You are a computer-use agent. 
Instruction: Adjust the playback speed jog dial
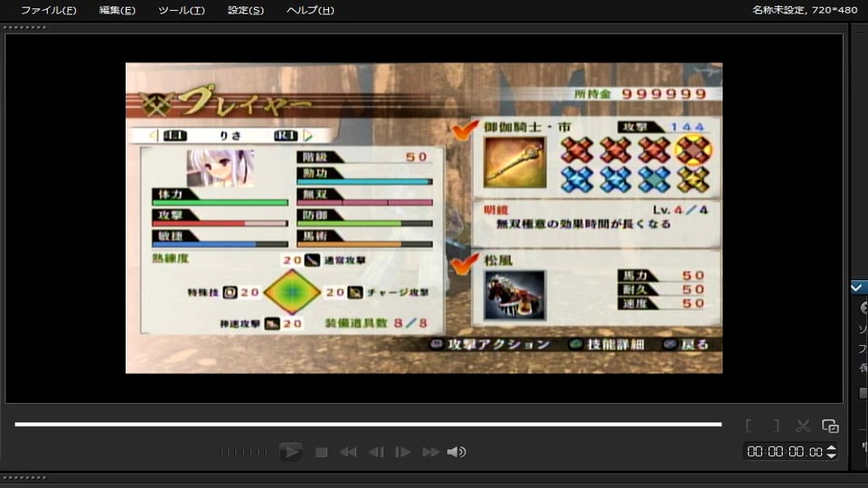click(x=243, y=452)
